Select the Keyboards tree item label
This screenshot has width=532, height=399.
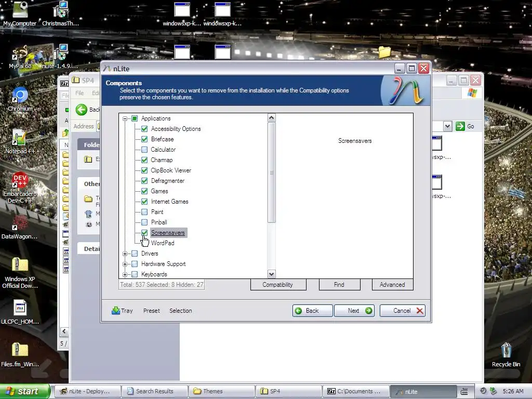pos(154,274)
